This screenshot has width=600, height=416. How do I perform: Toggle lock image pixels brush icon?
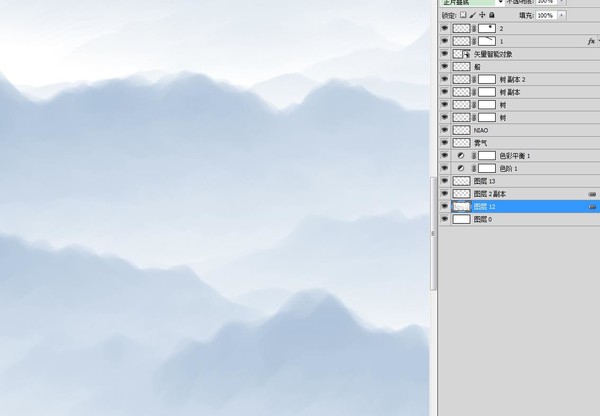473,15
